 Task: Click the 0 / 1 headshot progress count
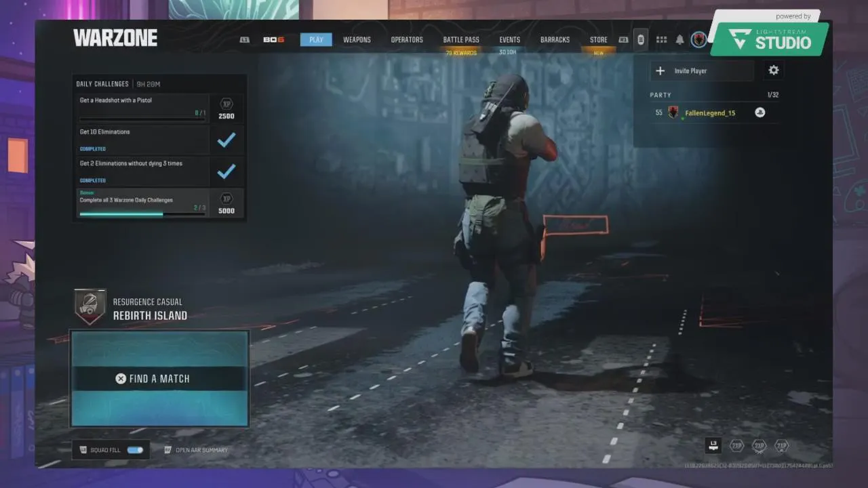coord(200,113)
